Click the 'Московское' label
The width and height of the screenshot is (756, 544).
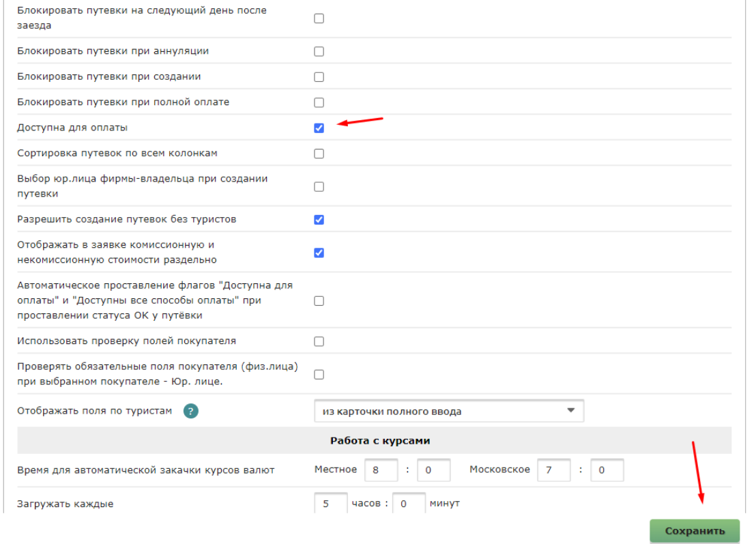tap(499, 469)
